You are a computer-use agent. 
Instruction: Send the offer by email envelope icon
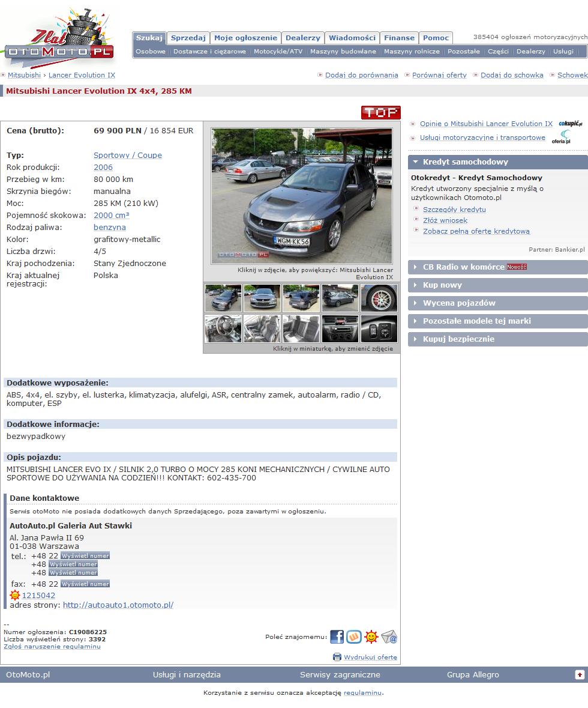pyautogui.click(x=389, y=637)
